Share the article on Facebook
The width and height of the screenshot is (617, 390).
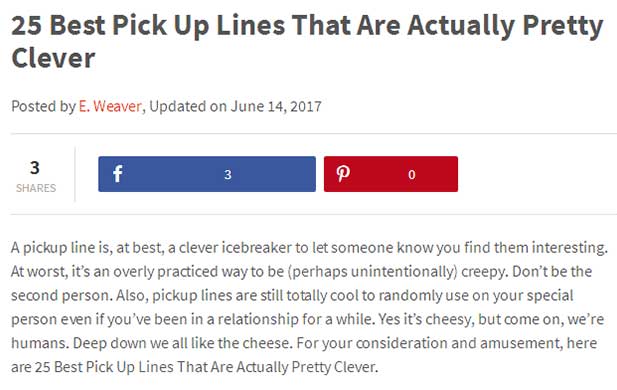(207, 174)
